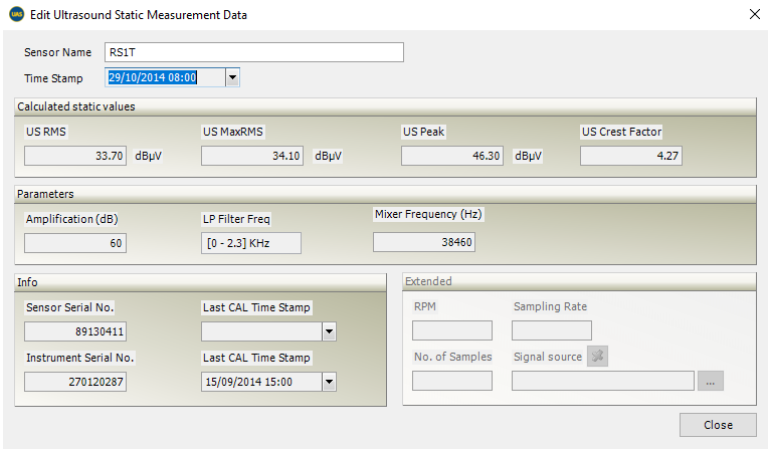
Task: Close the dialog with the title bar X
Action: [x=753, y=15]
